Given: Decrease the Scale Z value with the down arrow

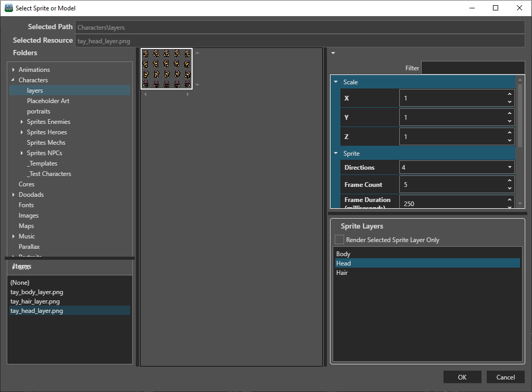Looking at the screenshot, I should point(509,140).
